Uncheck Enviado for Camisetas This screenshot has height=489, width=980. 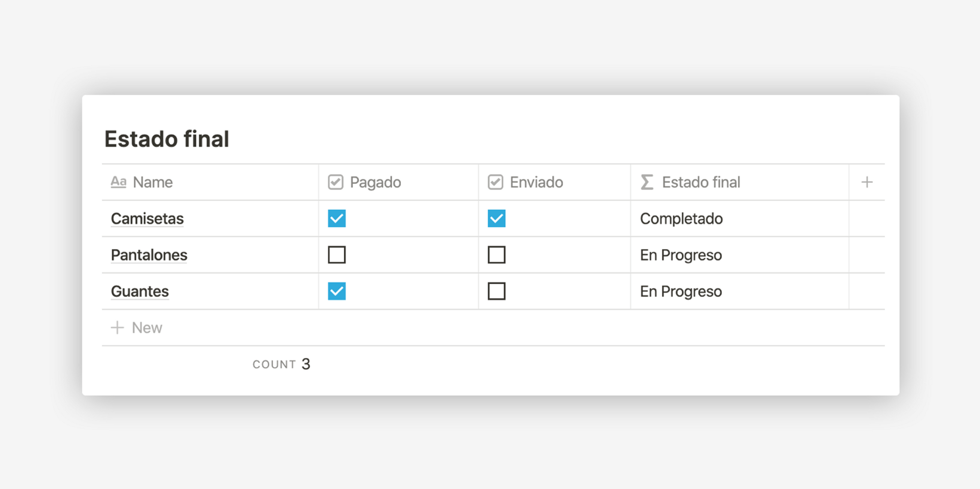[x=497, y=218]
